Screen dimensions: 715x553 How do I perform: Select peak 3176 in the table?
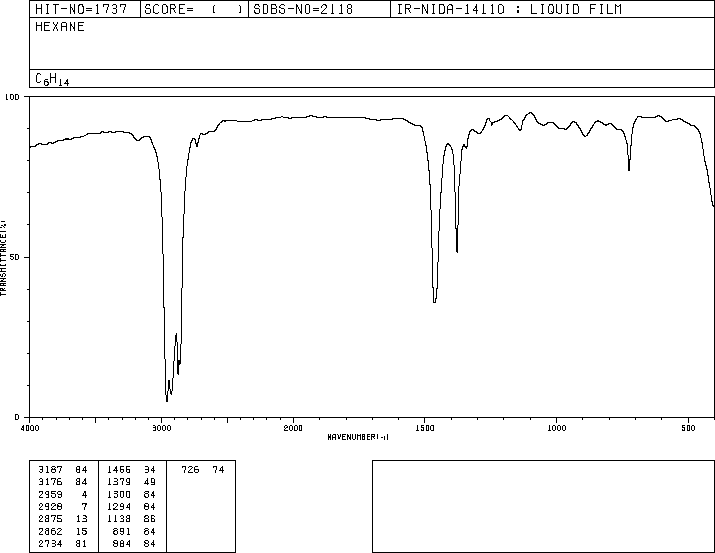tap(51, 482)
